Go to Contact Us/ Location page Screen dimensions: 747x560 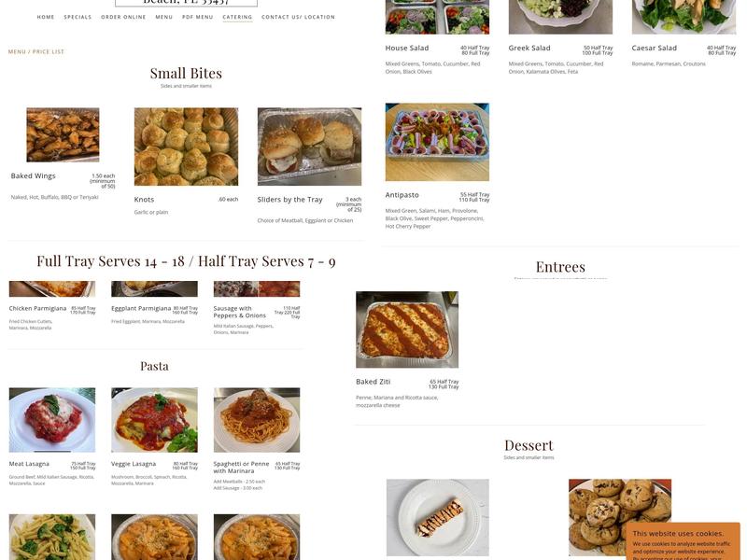click(x=298, y=17)
